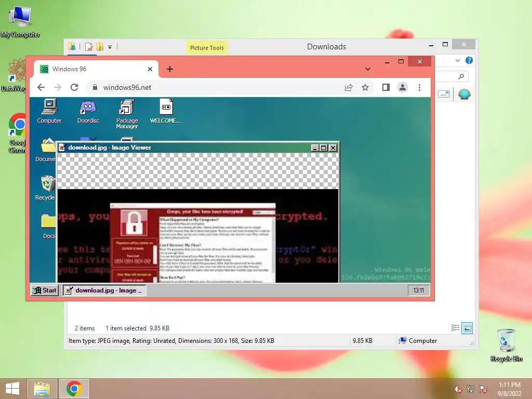This screenshot has width=532, height=399.
Task: Maximize the Image Viewer window
Action: pos(323,148)
